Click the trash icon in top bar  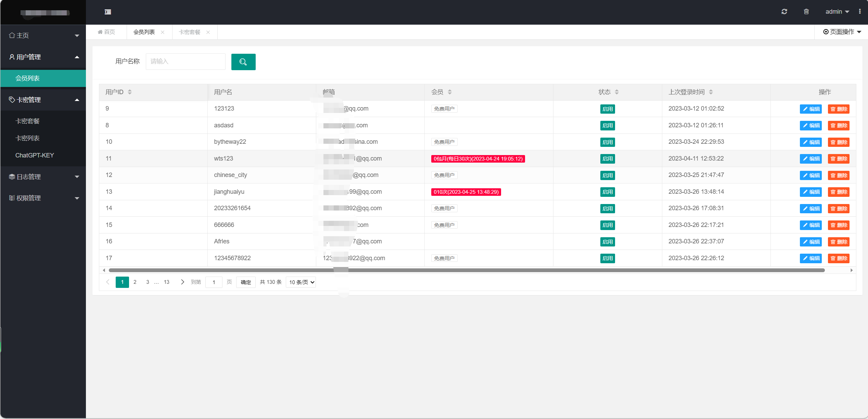click(806, 12)
